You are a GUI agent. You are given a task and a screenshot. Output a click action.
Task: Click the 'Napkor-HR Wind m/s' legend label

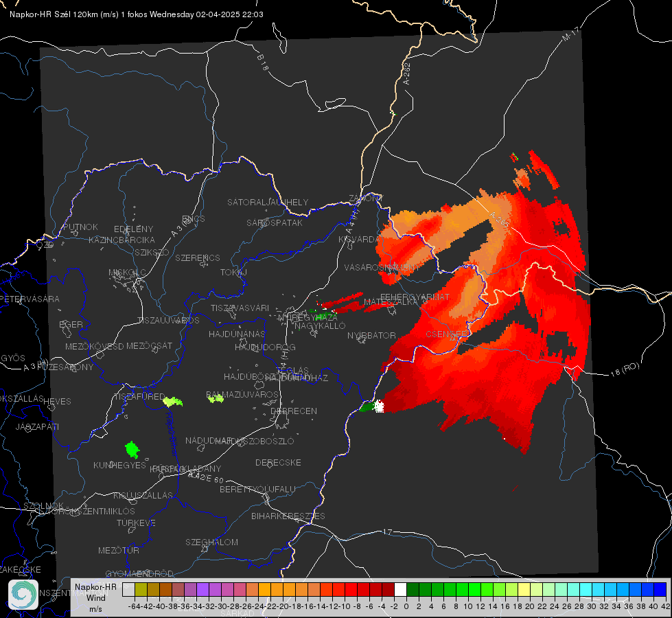tap(95, 597)
